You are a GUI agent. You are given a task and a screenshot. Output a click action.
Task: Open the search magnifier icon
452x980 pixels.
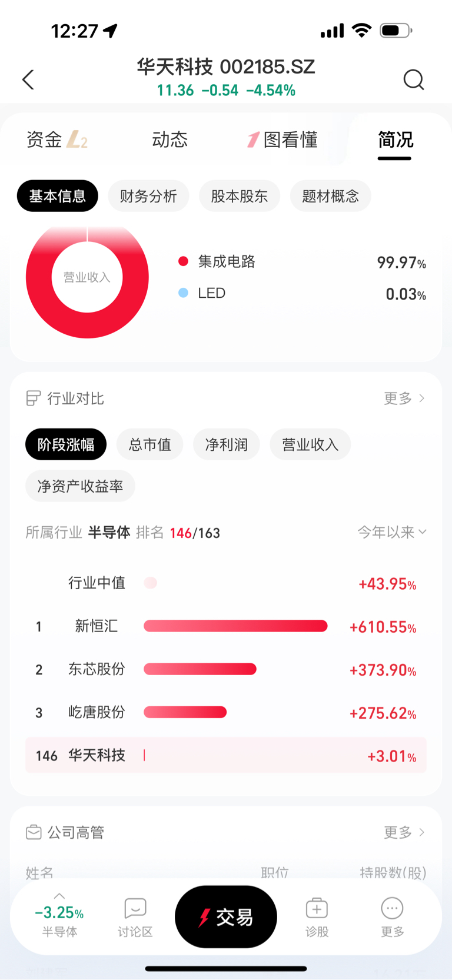click(414, 79)
